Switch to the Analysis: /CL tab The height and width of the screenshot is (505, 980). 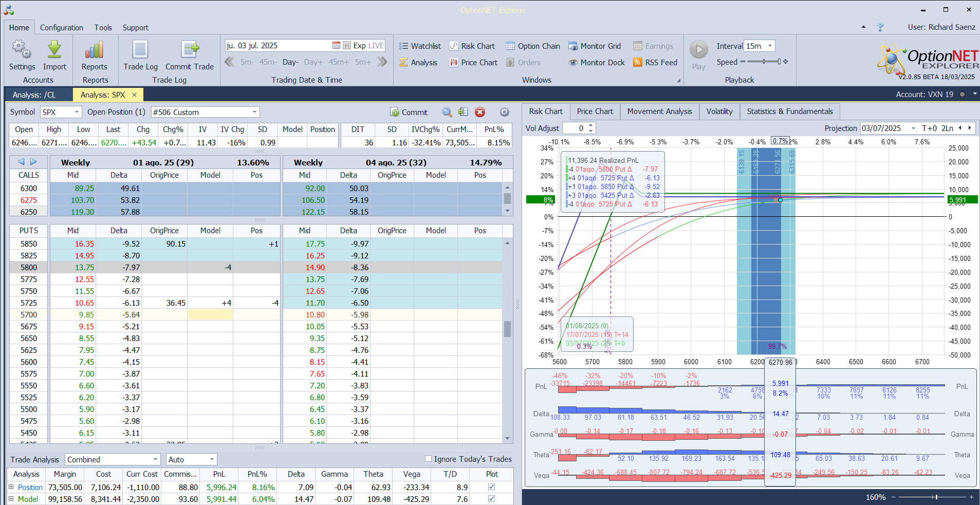(34, 95)
